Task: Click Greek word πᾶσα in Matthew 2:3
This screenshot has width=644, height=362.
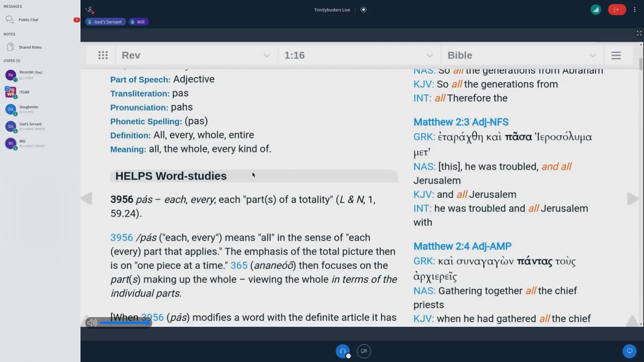Action: pos(518,137)
